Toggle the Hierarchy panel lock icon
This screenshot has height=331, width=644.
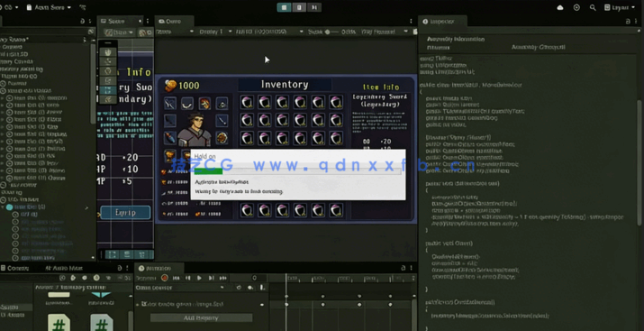click(83, 22)
